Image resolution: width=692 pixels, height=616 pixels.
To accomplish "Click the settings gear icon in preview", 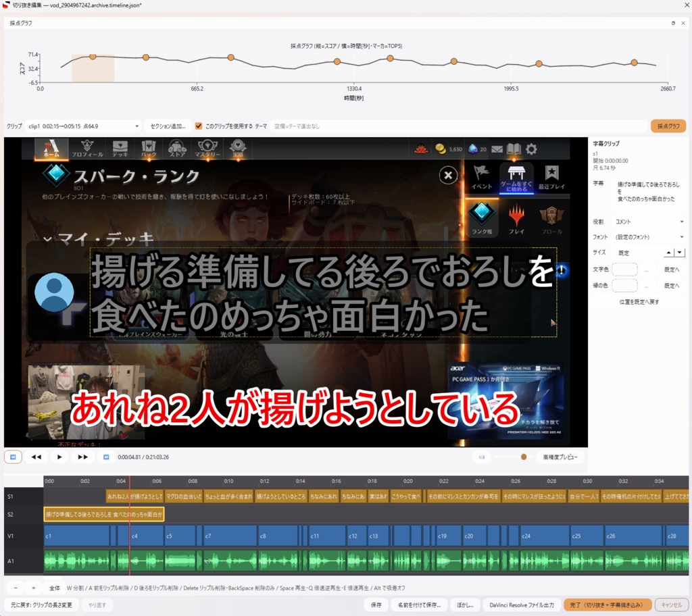I will point(531,149).
